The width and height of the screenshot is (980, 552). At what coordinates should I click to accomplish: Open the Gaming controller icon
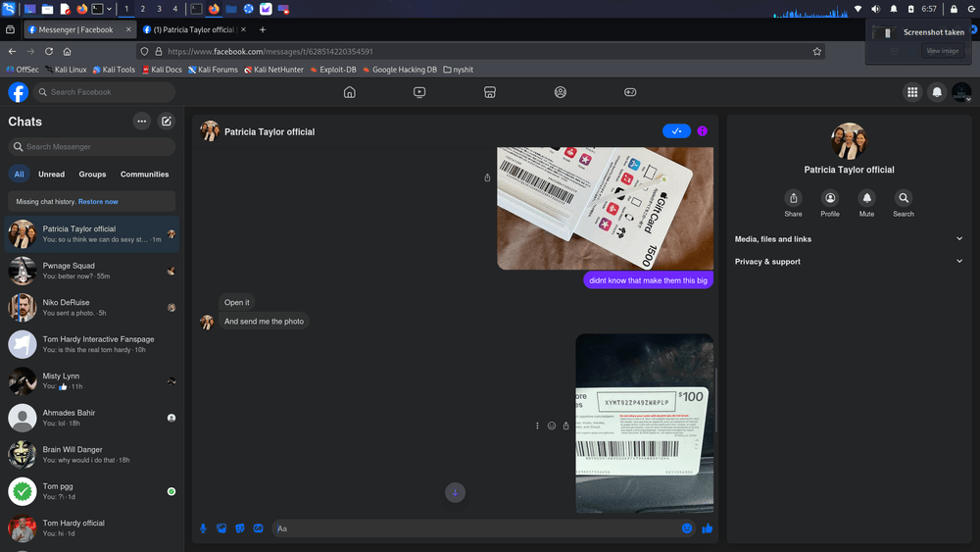pos(630,92)
